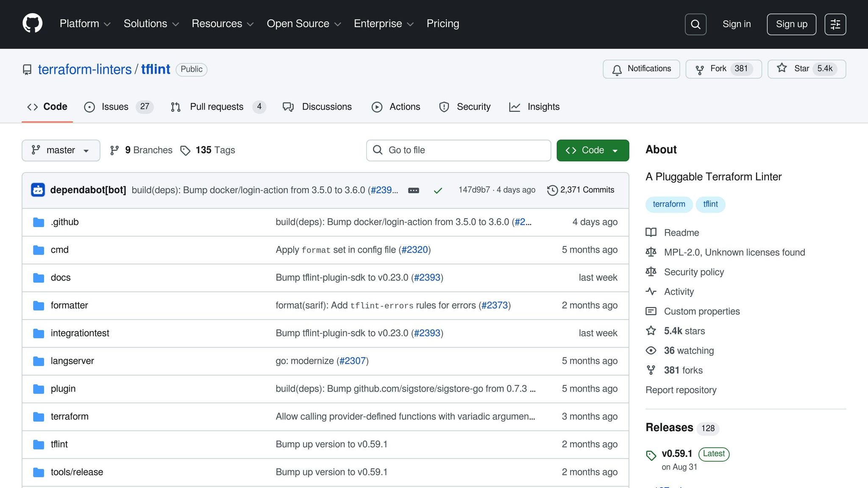868x488 pixels.
Task: Expand commit message ellipsis button
Action: pos(413,191)
